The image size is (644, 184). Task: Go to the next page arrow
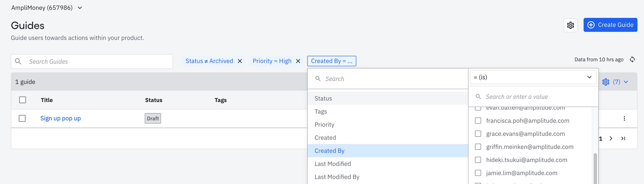(611, 138)
